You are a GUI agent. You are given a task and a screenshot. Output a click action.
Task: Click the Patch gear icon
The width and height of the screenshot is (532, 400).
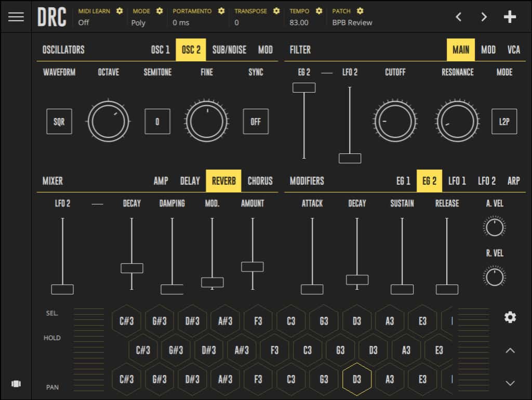coord(360,11)
